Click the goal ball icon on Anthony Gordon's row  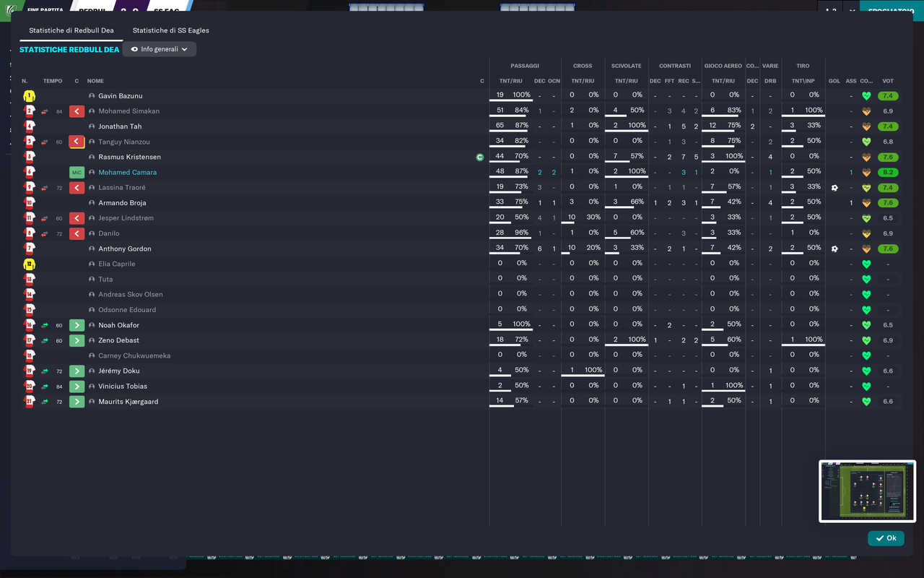[x=834, y=249]
